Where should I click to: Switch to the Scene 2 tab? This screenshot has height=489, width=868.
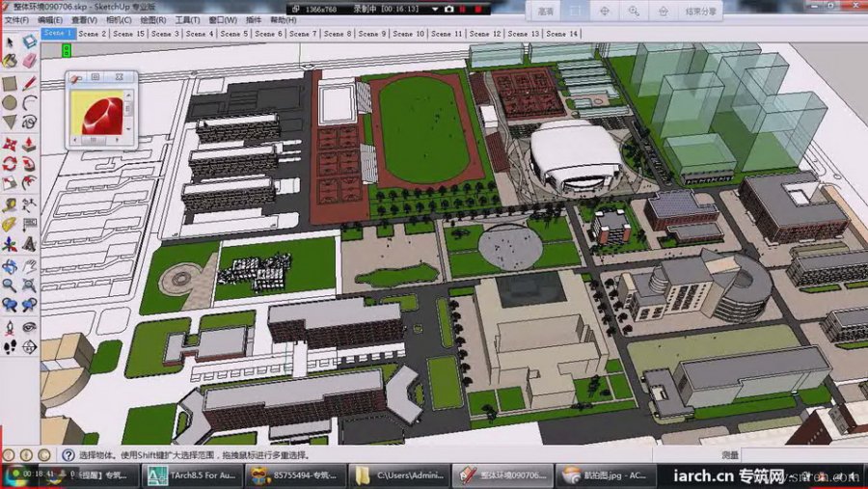(x=92, y=34)
